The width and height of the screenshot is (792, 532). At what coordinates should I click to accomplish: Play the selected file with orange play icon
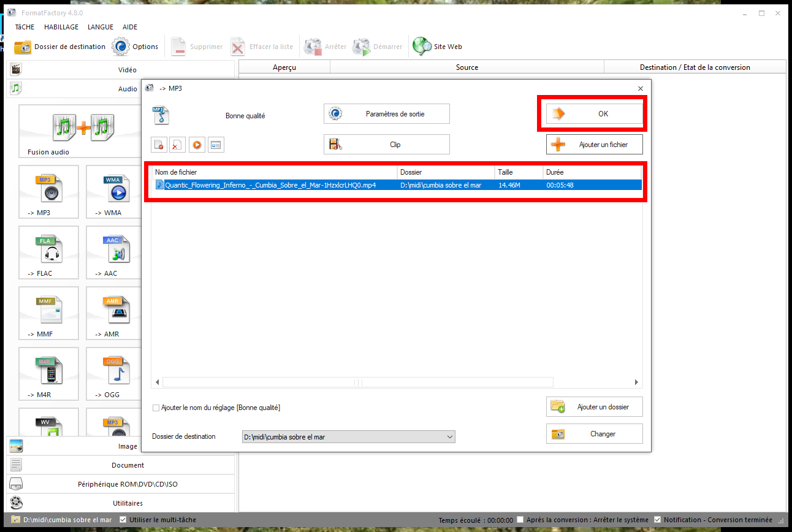pos(197,145)
